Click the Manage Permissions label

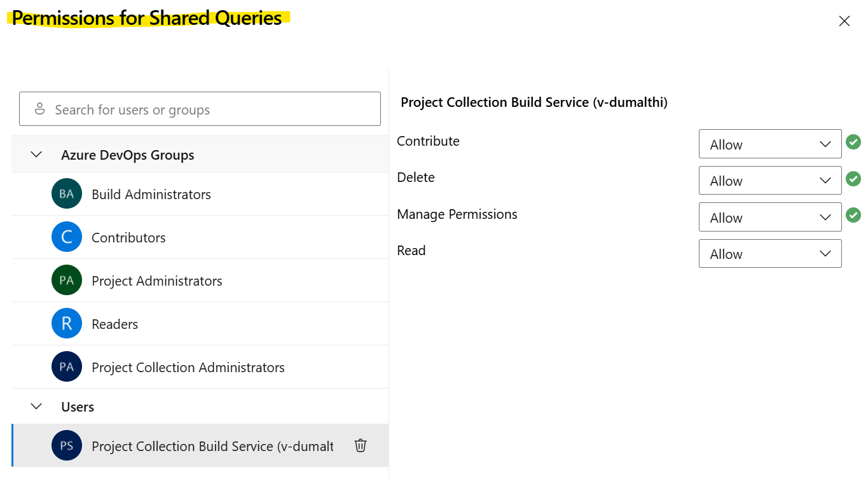[457, 214]
